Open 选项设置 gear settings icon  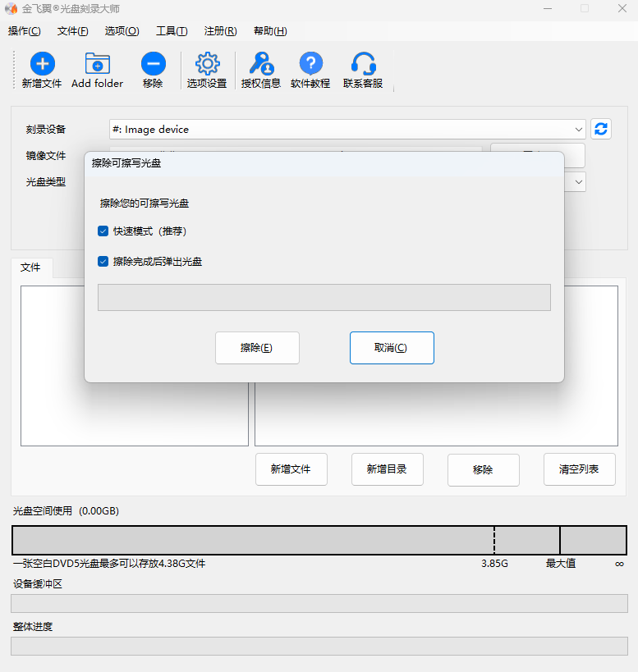point(207,64)
